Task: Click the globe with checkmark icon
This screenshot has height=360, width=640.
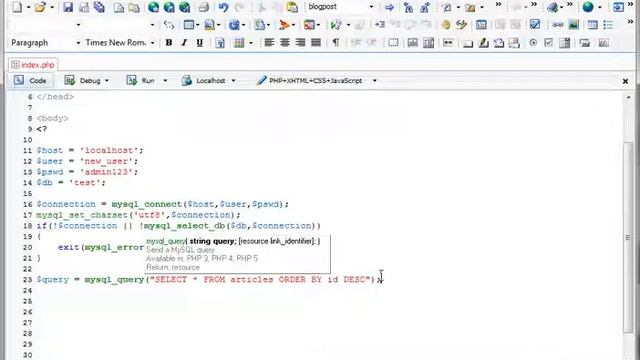Action: [x=184, y=7]
